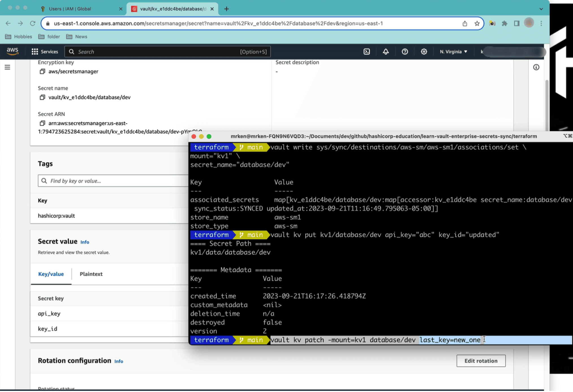The width and height of the screenshot is (573, 392).
Task: Open the AWS notifications bell
Action: click(386, 51)
